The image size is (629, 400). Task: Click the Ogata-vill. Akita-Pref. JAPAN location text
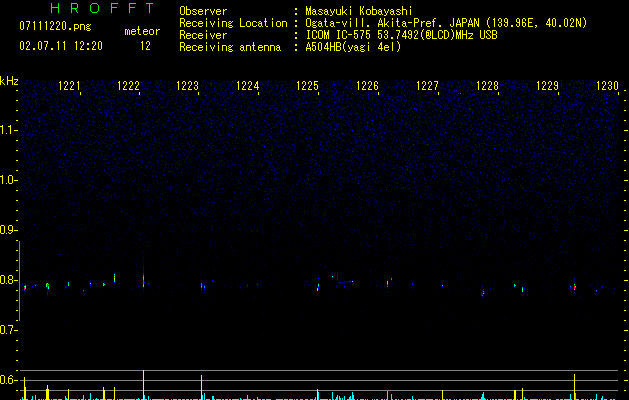[446, 23]
